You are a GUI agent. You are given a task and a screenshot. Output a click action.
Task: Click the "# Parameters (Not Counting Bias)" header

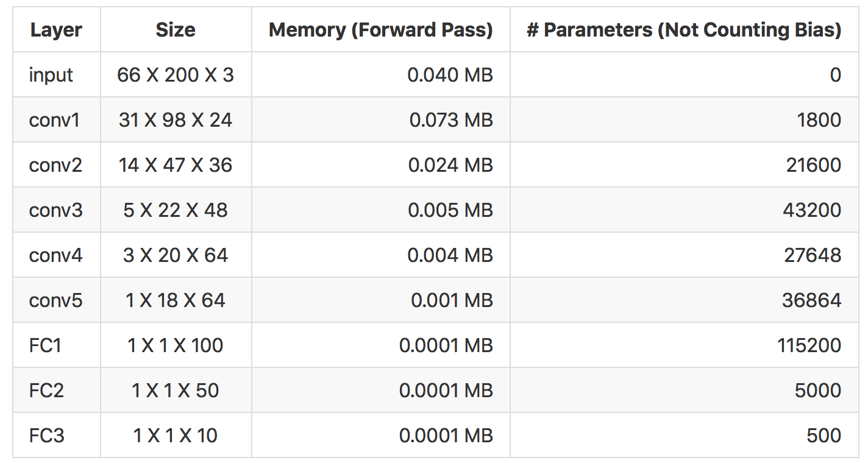(684, 30)
